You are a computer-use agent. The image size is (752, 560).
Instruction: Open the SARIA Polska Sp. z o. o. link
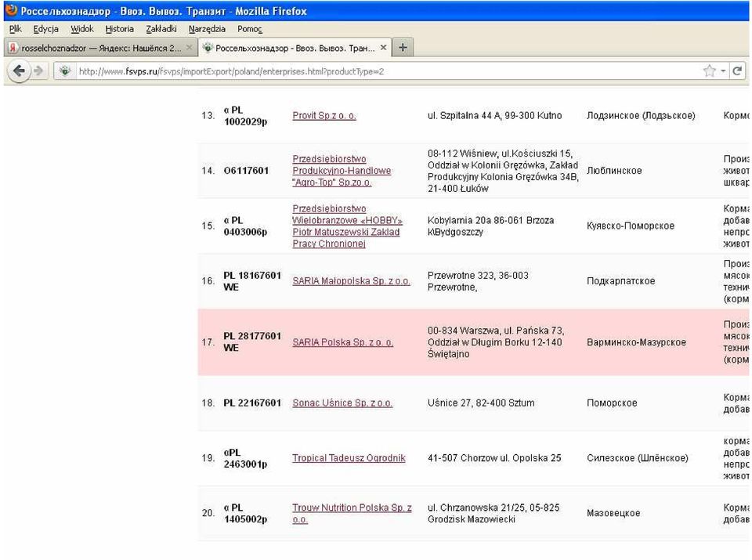pyautogui.click(x=342, y=342)
